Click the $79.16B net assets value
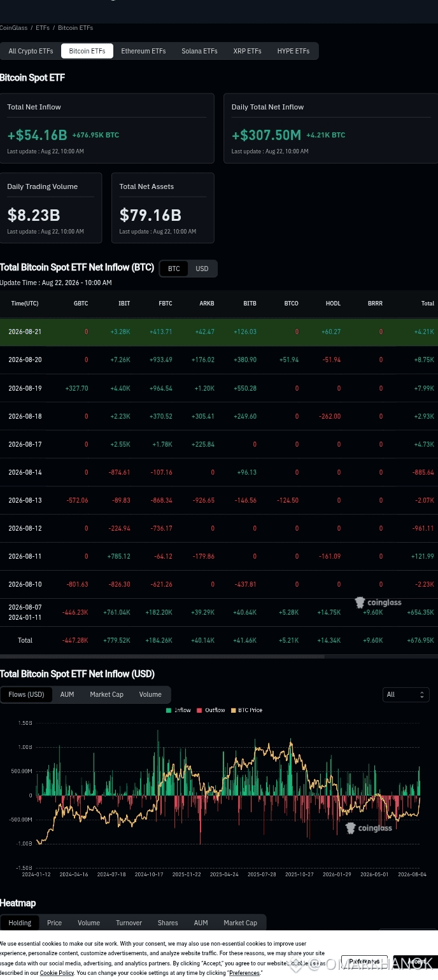The height and width of the screenshot is (980, 438). [150, 215]
